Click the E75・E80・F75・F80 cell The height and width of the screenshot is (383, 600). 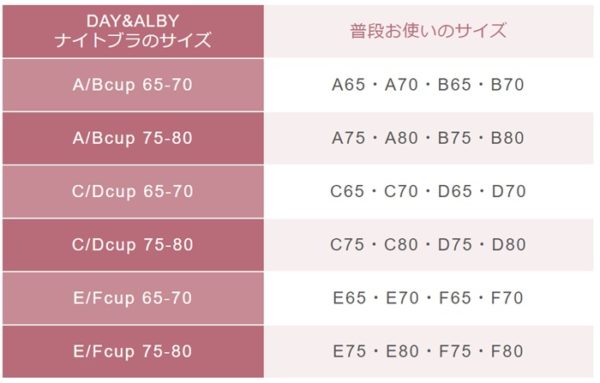[x=429, y=352]
